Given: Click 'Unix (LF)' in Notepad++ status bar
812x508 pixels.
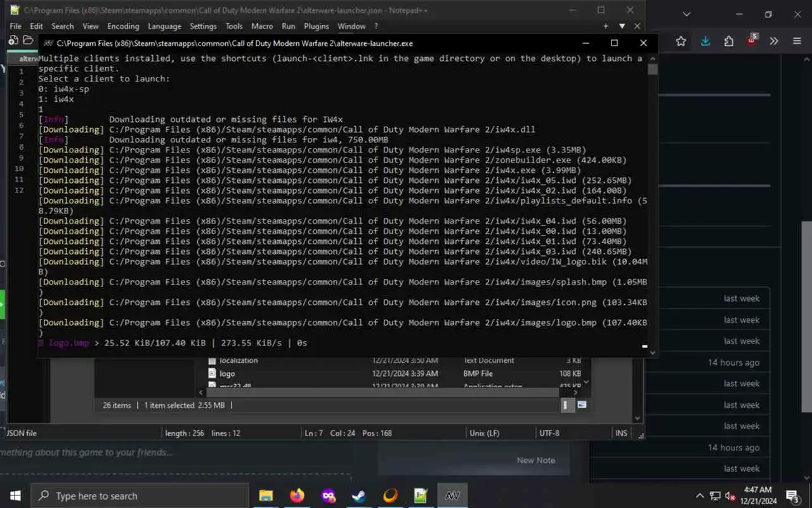Looking at the screenshot, I should click(x=484, y=433).
